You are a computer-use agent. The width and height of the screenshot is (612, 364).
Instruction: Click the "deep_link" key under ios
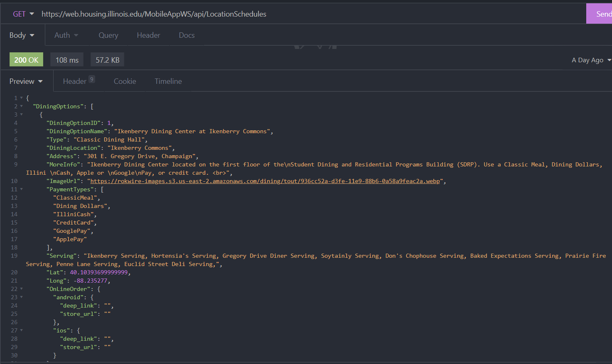pyautogui.click(x=79, y=339)
